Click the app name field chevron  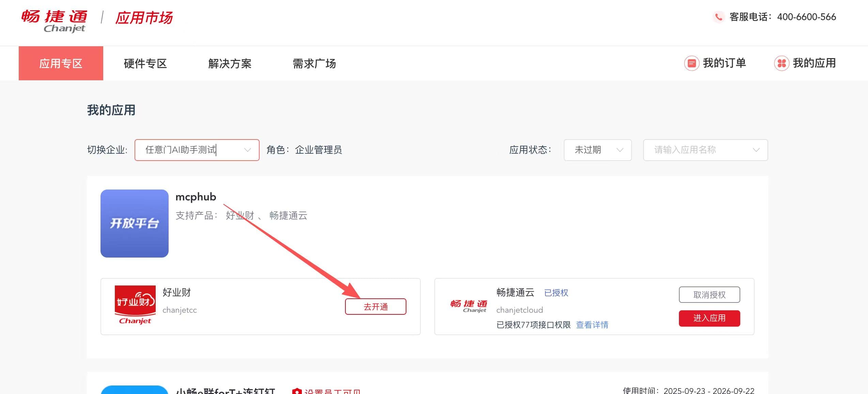(x=756, y=150)
